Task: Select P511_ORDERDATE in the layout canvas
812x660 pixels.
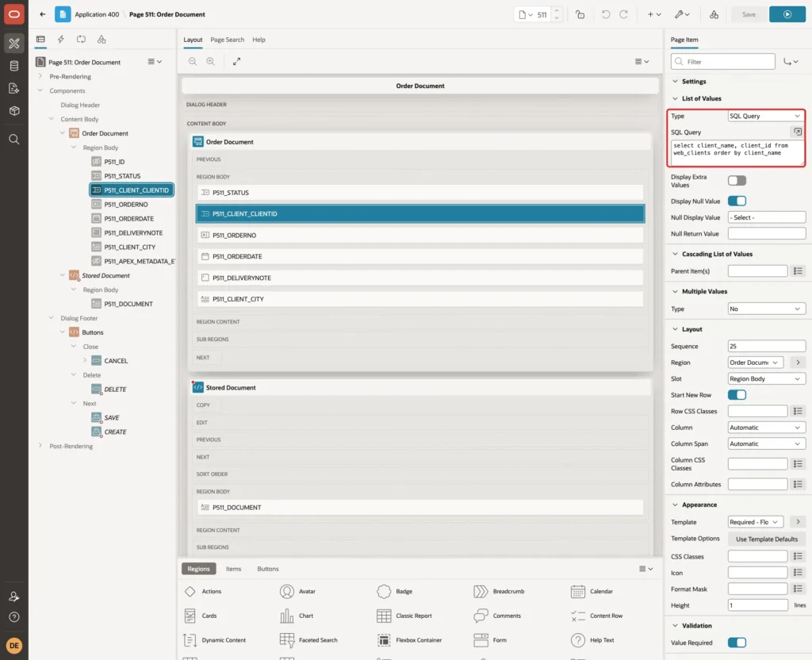Action: (x=420, y=256)
